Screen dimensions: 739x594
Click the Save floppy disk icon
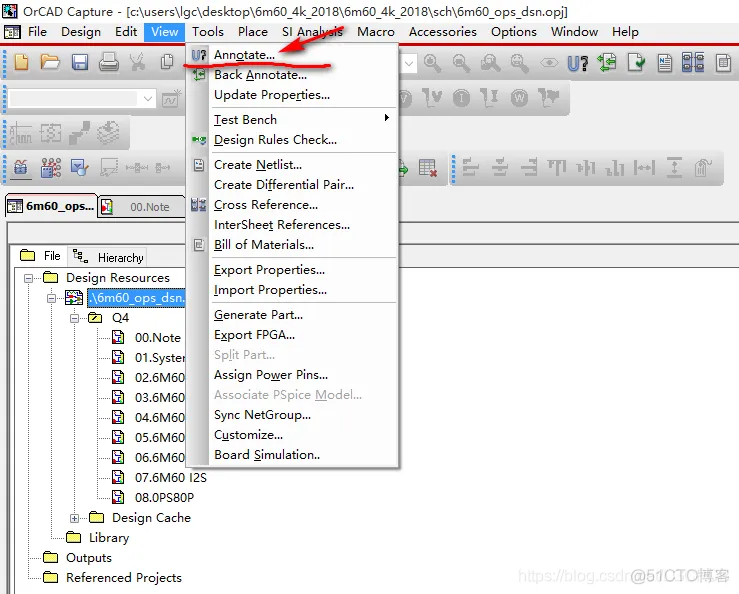[80, 62]
